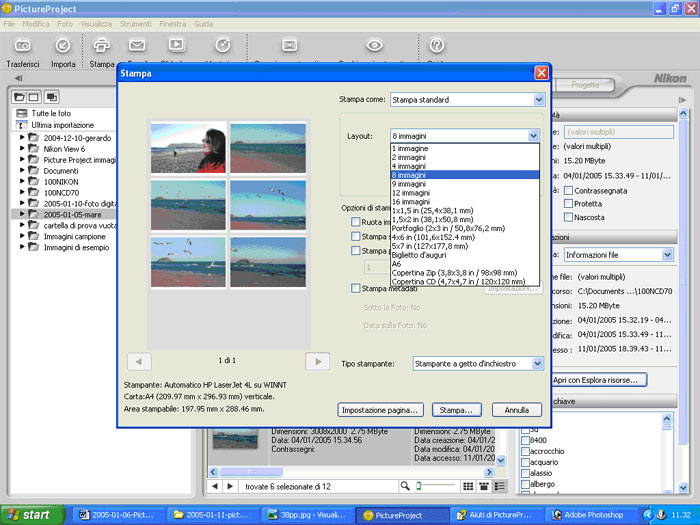Expand the 2004-12-10-gerardo folder
The height and width of the screenshot is (525, 700).
22,138
